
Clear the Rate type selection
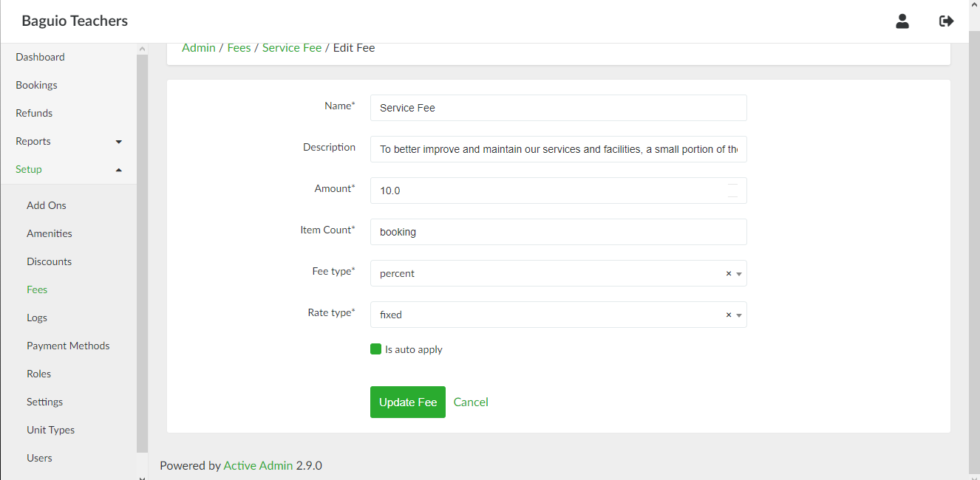pos(728,315)
